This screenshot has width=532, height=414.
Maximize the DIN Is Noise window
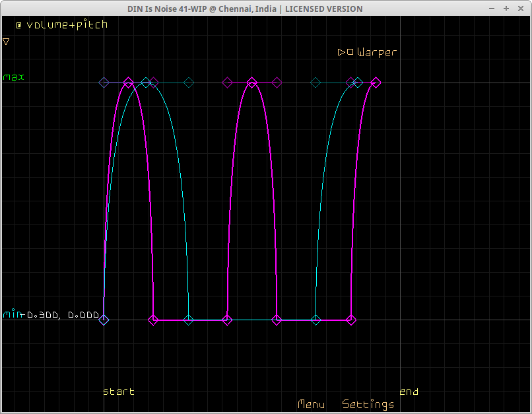(x=506, y=9)
